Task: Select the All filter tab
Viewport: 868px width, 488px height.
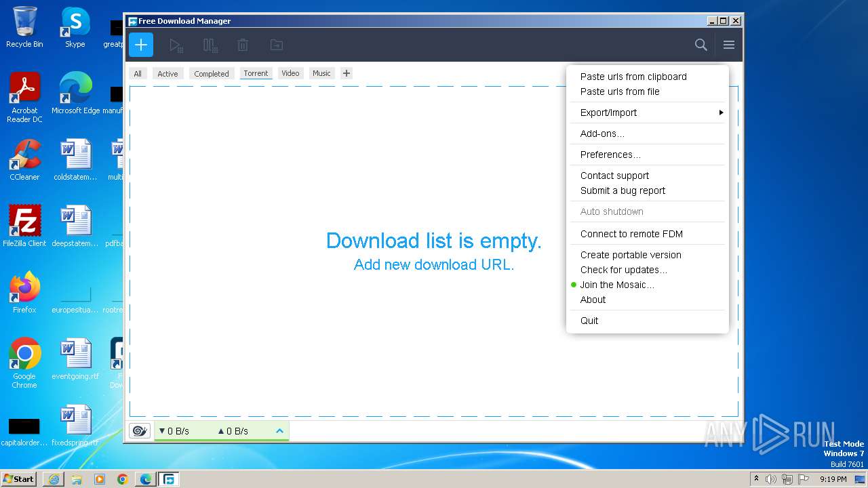Action: [x=138, y=74]
